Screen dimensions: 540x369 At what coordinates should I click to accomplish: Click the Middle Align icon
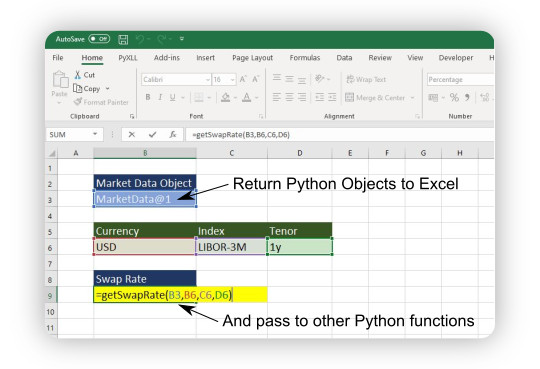289,79
